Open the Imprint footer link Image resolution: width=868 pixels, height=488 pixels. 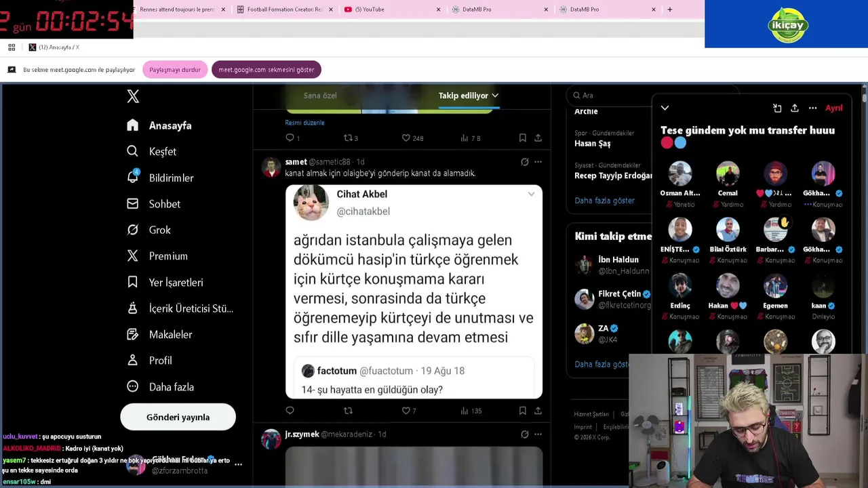click(583, 427)
